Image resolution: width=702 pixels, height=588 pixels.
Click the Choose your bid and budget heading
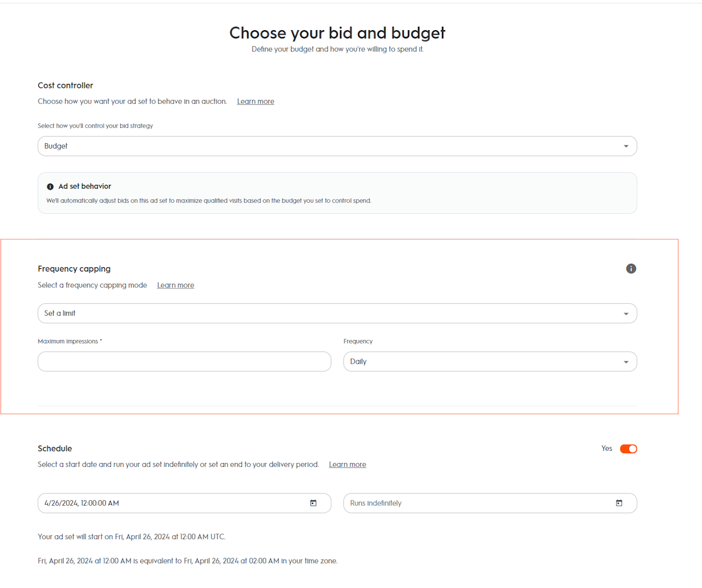pyautogui.click(x=337, y=33)
